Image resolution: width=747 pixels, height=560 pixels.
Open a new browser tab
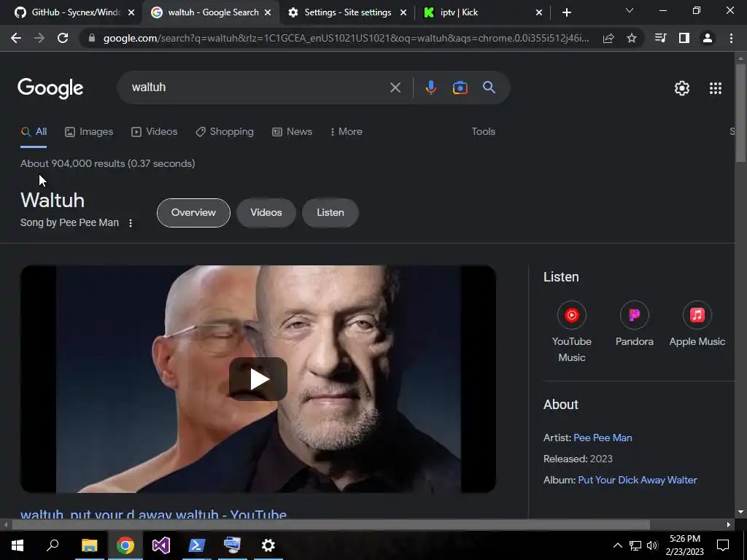click(x=566, y=12)
